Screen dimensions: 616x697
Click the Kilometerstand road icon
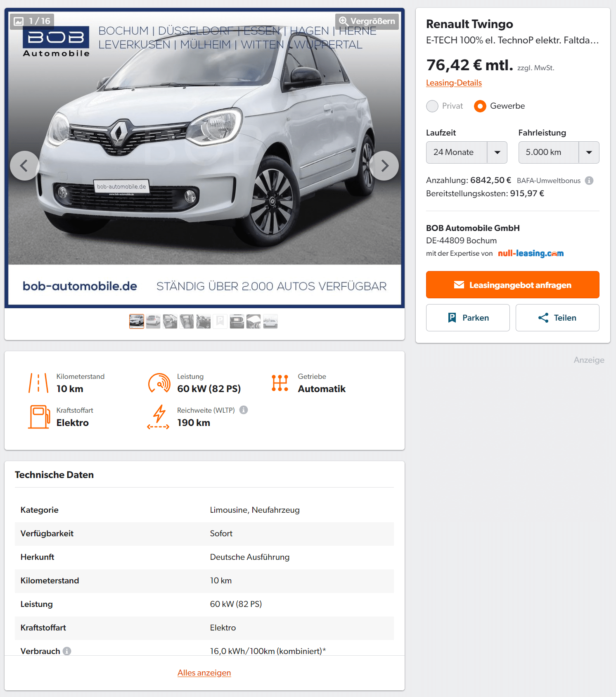tap(38, 383)
